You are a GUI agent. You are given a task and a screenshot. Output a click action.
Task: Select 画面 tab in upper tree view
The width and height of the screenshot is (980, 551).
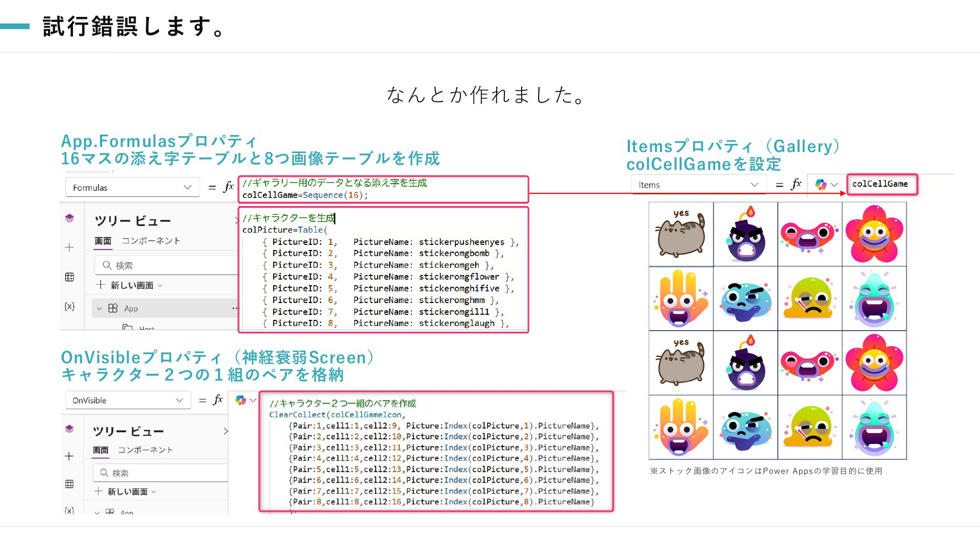point(103,241)
